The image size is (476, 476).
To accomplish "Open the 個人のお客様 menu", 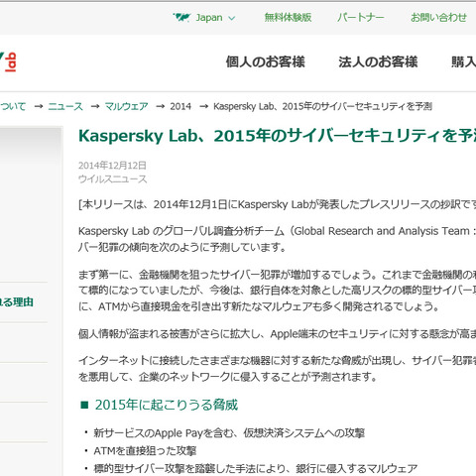I will point(266,61).
